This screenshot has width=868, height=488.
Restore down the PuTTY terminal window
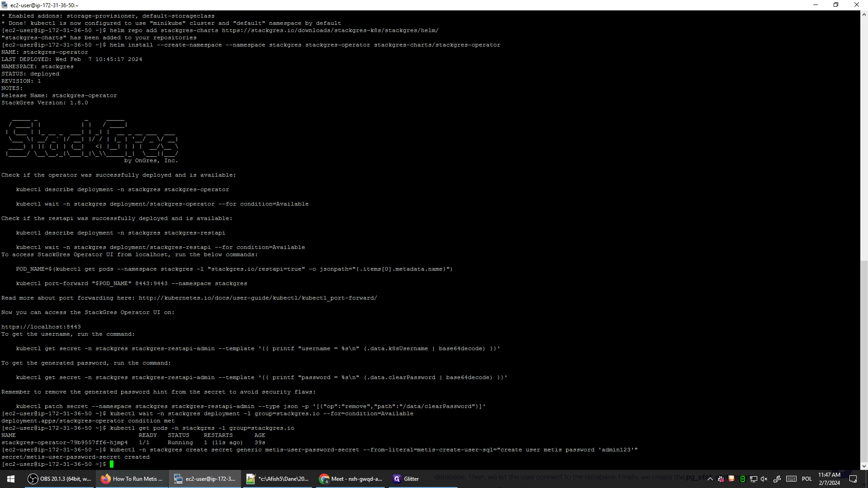pyautogui.click(x=836, y=5)
